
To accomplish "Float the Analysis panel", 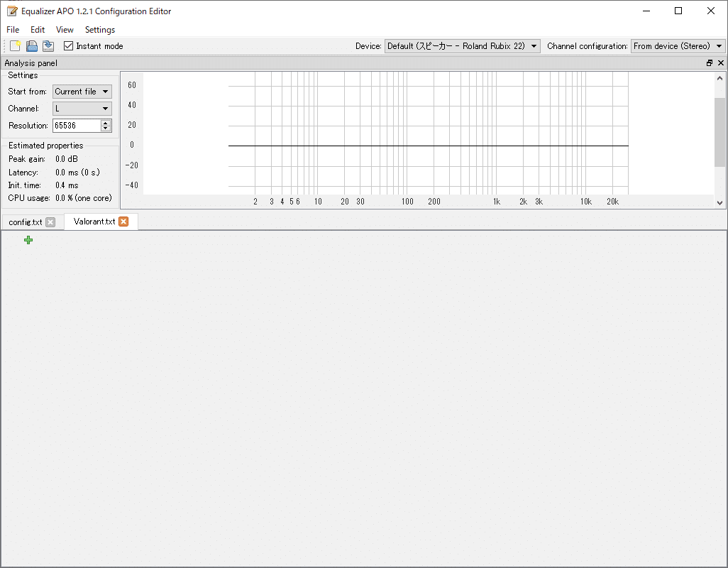I will [710, 62].
